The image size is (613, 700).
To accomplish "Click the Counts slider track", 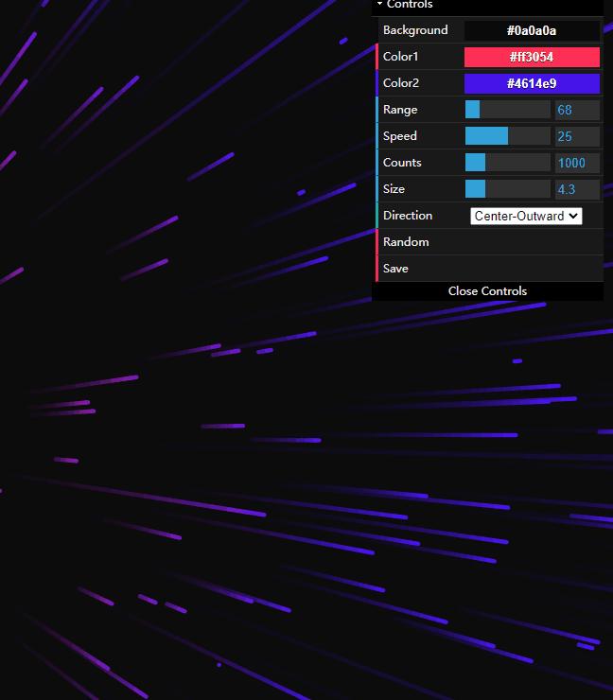I will click(x=508, y=163).
